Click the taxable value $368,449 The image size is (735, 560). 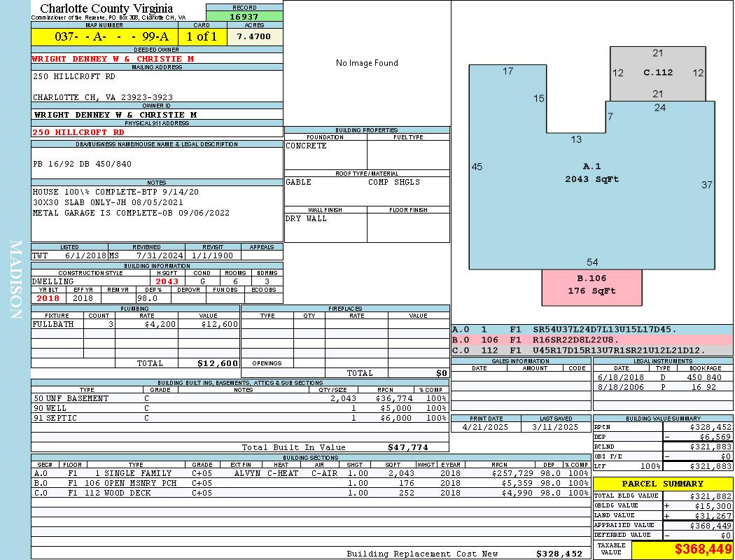[682, 549]
